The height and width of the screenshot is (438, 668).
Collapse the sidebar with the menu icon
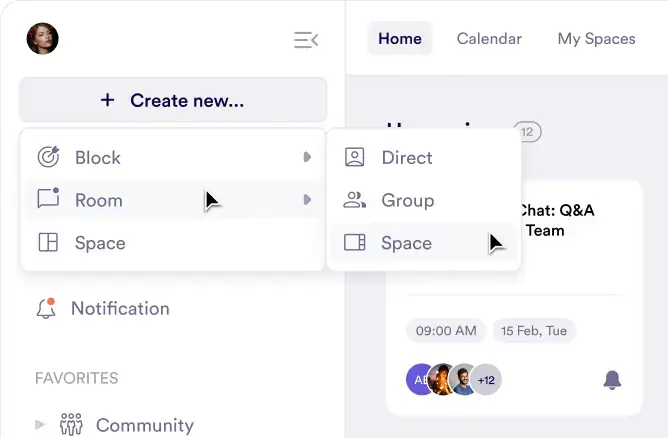click(x=306, y=40)
